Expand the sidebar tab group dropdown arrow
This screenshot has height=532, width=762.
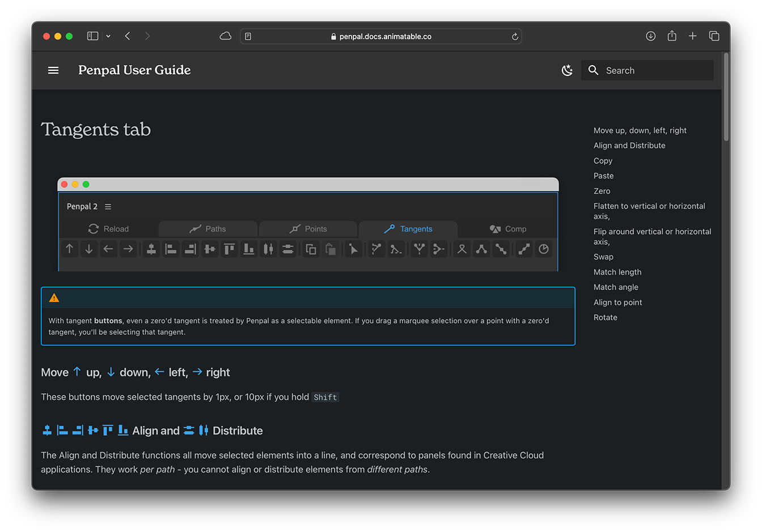coord(108,36)
